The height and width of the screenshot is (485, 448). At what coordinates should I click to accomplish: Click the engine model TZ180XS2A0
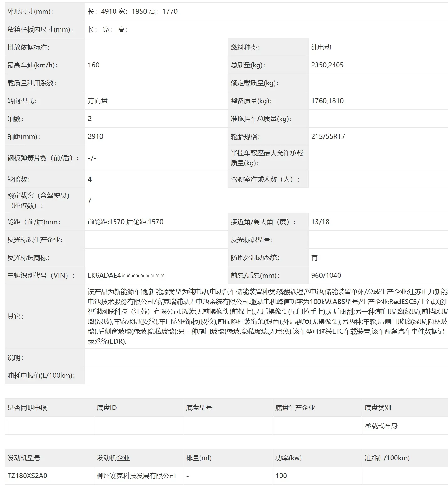click(27, 476)
